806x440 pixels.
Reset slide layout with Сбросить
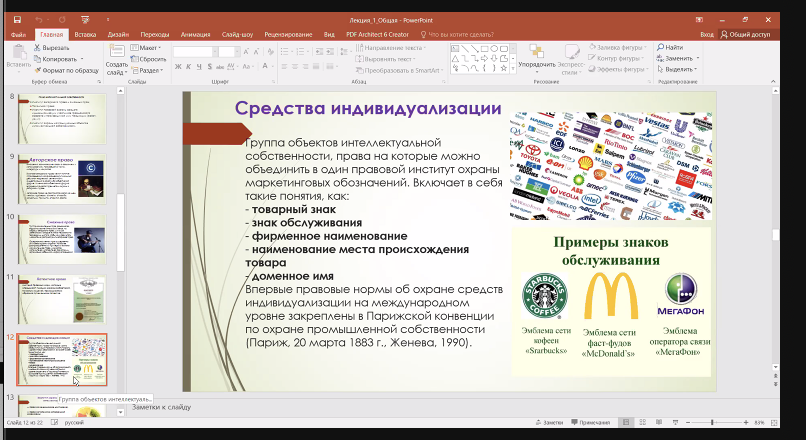(149, 59)
